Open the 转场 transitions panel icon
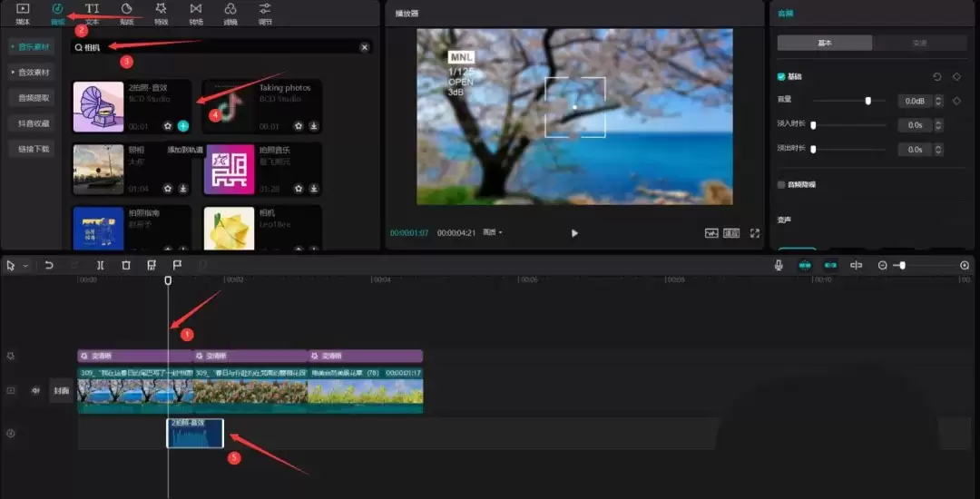 196,13
